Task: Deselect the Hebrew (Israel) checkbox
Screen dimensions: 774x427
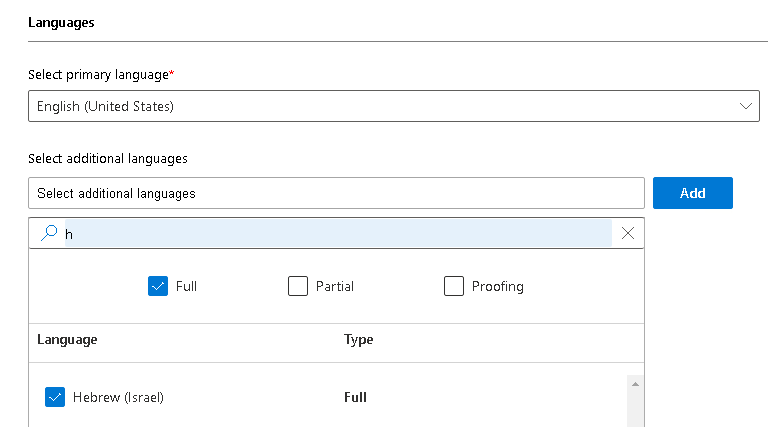Action: (x=55, y=397)
